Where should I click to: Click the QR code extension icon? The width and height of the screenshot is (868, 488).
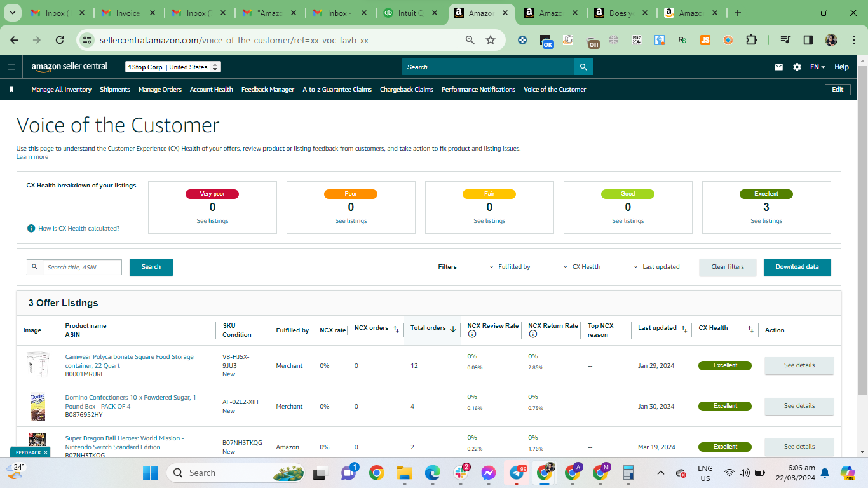637,40
